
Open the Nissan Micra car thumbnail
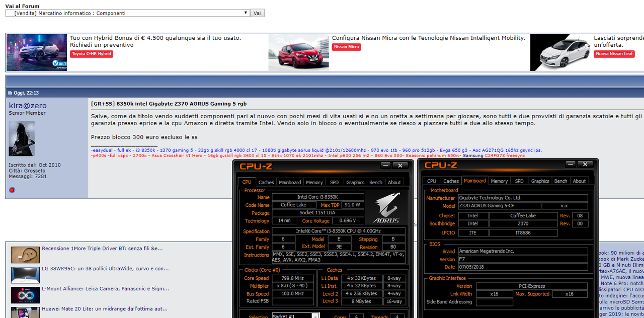pyautogui.click(x=299, y=52)
